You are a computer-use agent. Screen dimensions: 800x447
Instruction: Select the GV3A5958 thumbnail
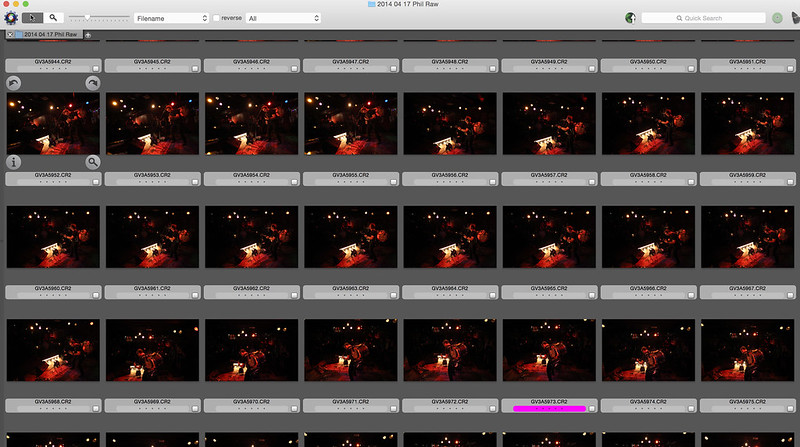point(648,123)
